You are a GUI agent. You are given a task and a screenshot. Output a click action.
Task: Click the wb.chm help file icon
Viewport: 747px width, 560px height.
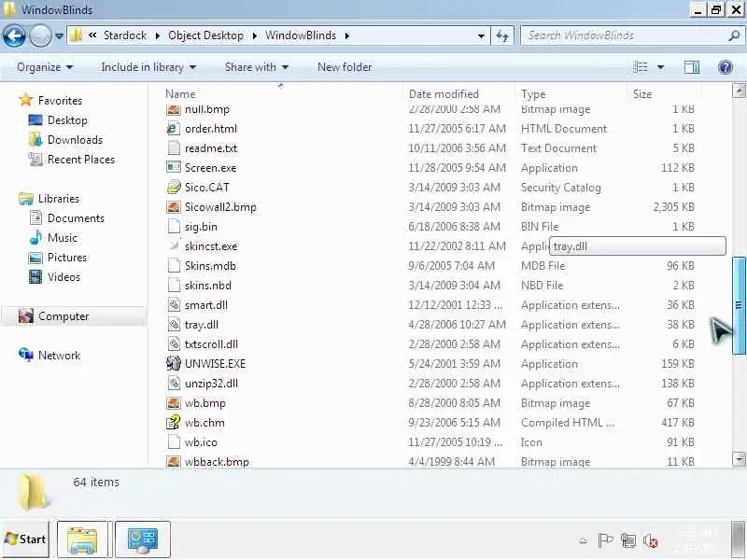pos(174,423)
